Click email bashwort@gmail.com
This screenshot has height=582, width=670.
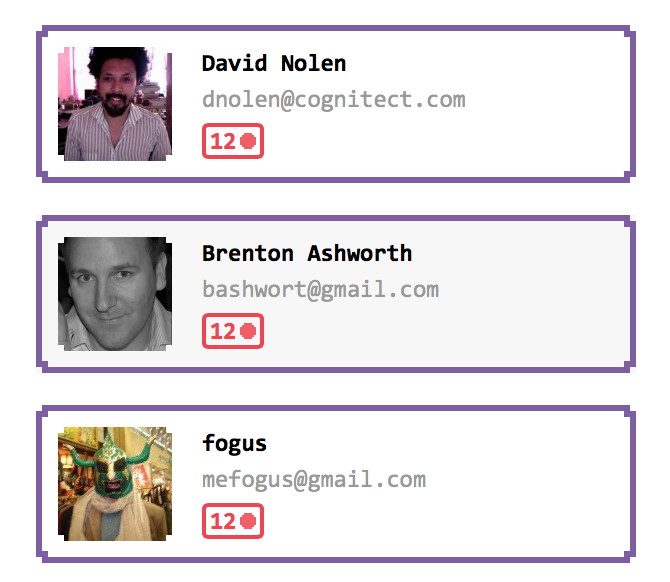tap(320, 290)
